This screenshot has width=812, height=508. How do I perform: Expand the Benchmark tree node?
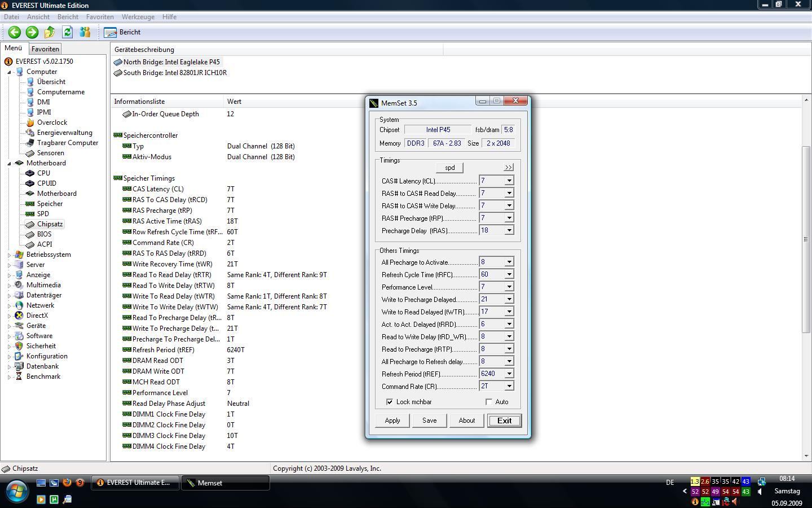9,376
